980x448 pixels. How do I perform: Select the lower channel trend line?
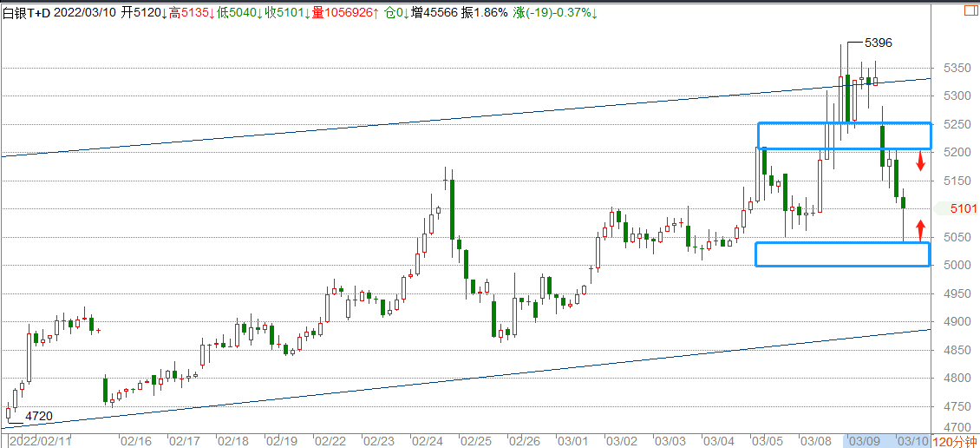tap(466, 379)
